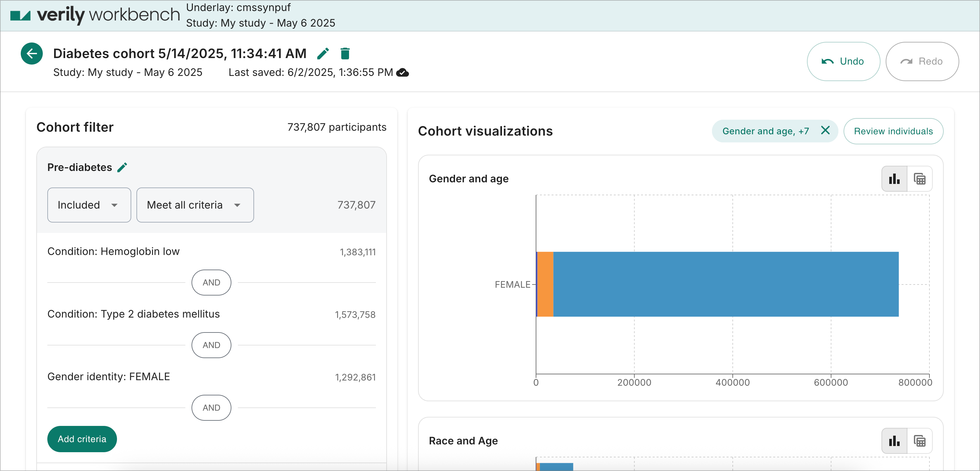The height and width of the screenshot is (471, 980).
Task: Click the Undo button
Action: click(x=844, y=61)
